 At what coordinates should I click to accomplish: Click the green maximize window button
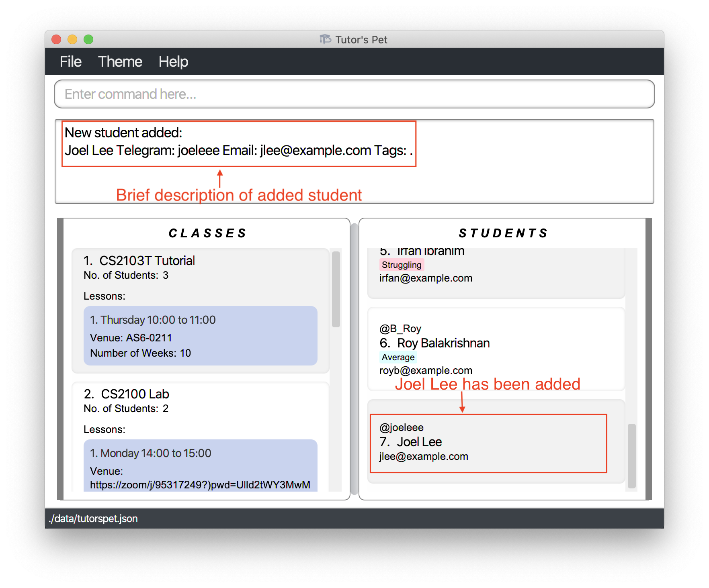pyautogui.click(x=88, y=39)
